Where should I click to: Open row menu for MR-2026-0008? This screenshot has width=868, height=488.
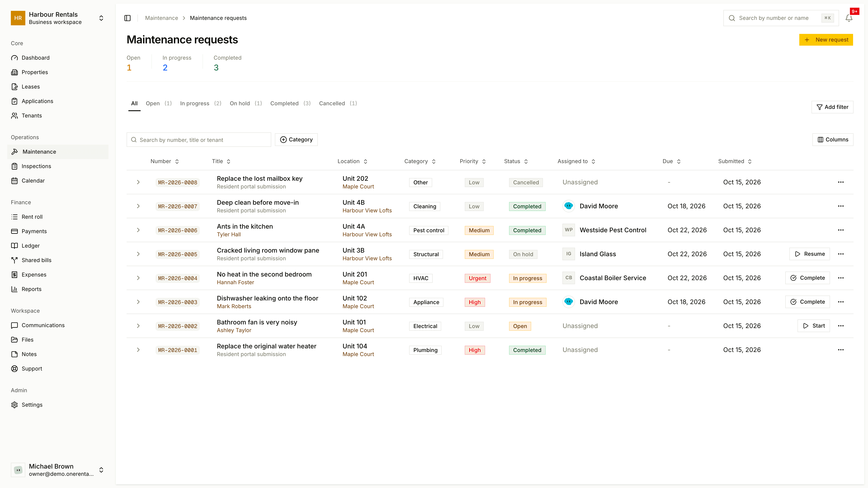[841, 182]
